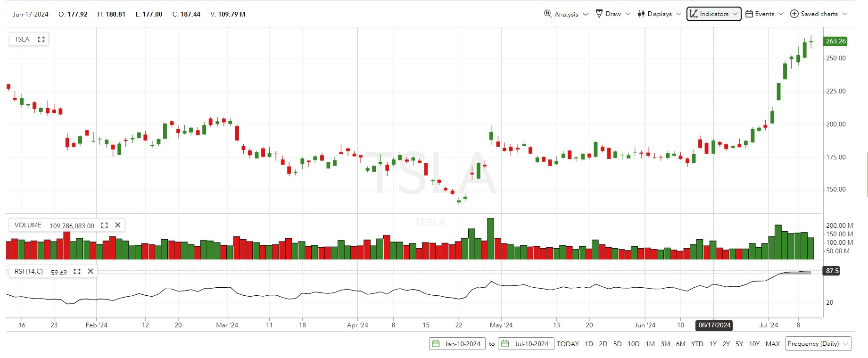Expand TSLA price panel to fullscreen
Viewport: 868px width, 358px height.
[41, 39]
